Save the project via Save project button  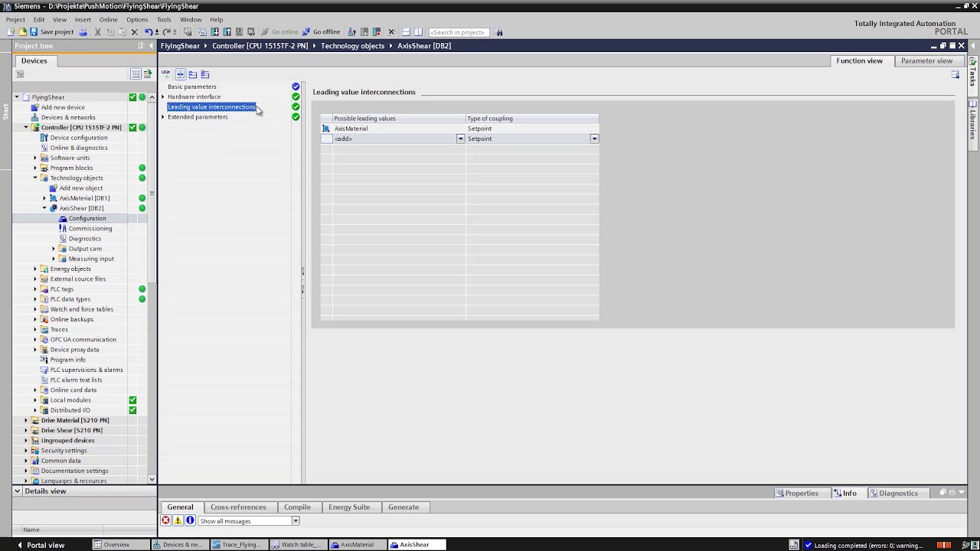pyautogui.click(x=51, y=32)
